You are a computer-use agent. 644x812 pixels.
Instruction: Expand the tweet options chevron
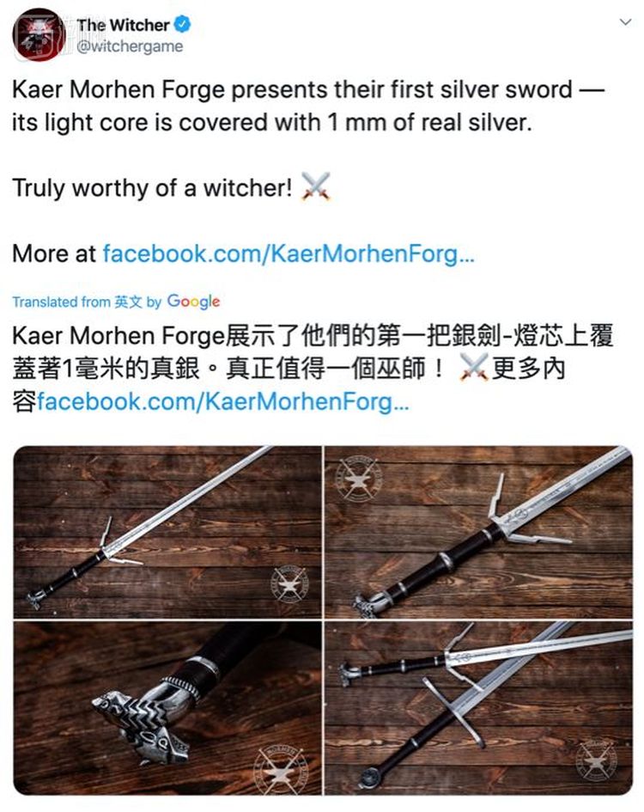(x=626, y=21)
